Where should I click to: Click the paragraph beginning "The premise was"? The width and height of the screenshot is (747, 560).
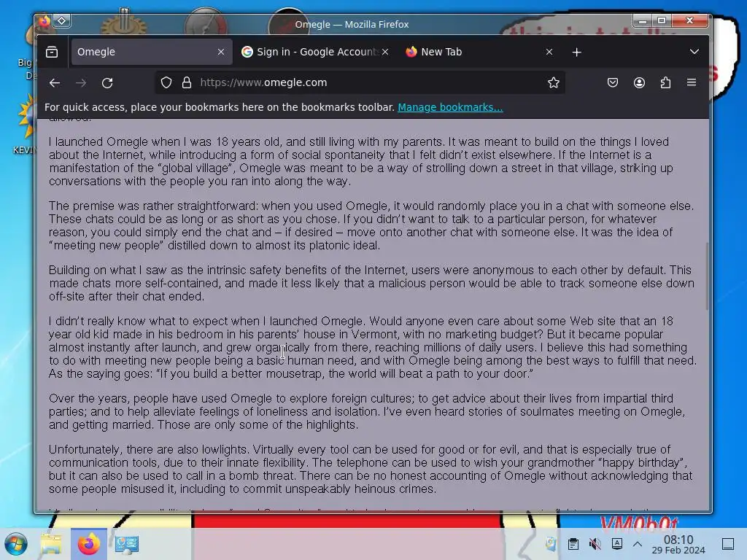point(371,226)
